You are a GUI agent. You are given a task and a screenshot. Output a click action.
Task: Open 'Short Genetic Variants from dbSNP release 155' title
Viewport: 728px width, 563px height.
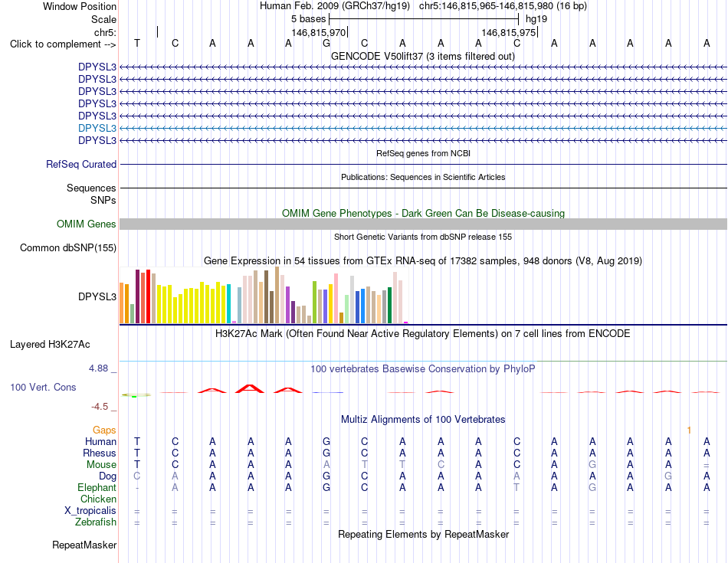pos(423,237)
